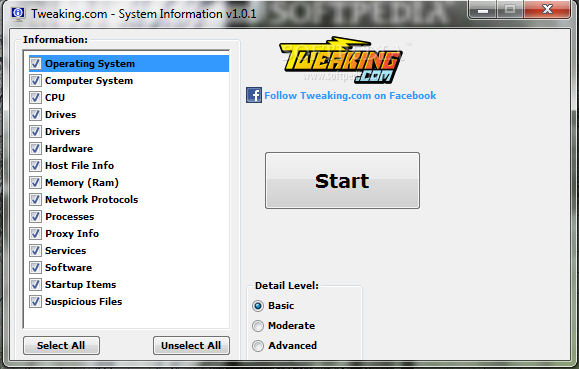Toggle the Drives checkbox
The image size is (579, 369).
click(x=35, y=115)
